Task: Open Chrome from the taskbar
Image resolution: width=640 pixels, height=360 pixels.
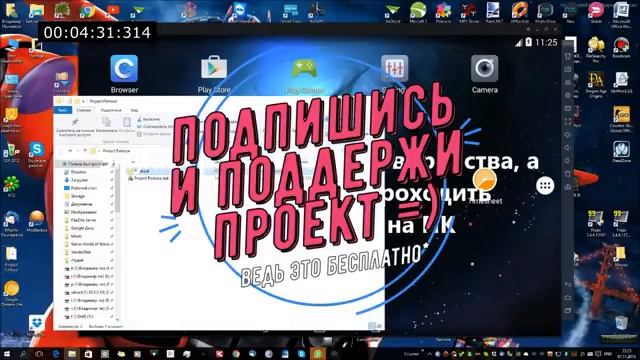Action: [236, 353]
